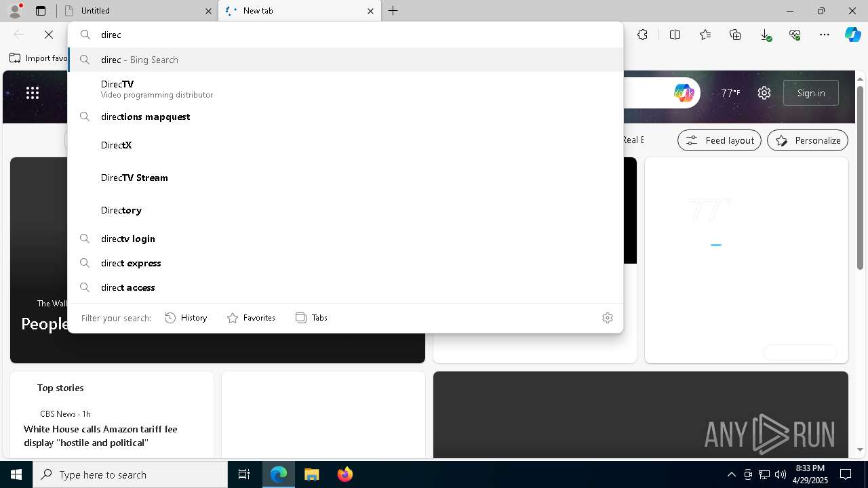
Task: Open the Collections icon
Action: coord(735,35)
